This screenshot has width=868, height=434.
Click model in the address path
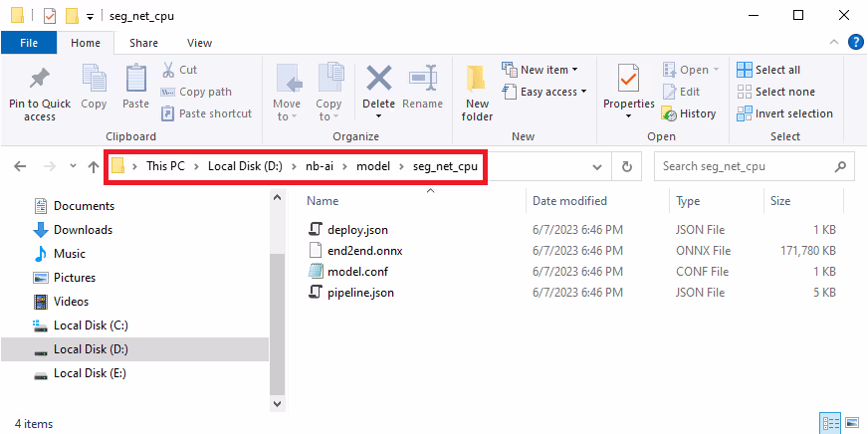[x=372, y=166]
